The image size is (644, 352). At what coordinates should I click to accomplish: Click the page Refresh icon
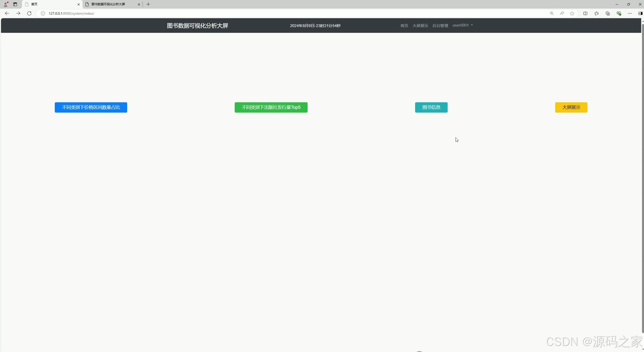(29, 13)
